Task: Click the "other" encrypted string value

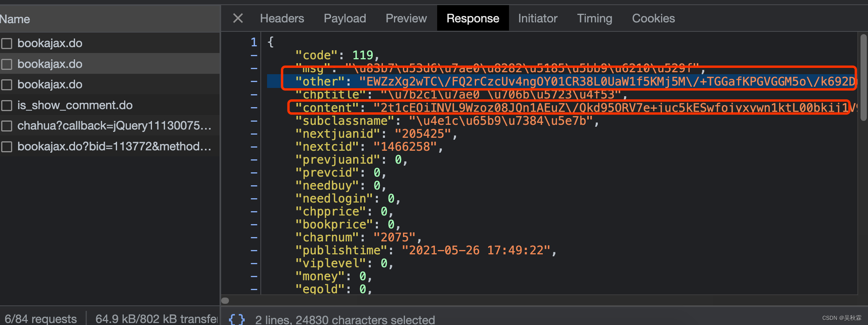Action: click(608, 81)
